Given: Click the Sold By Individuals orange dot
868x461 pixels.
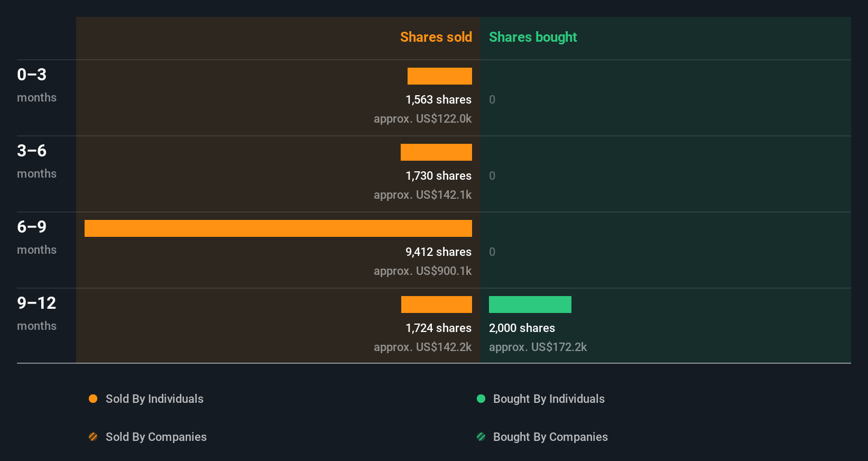Looking at the screenshot, I should click(93, 399).
